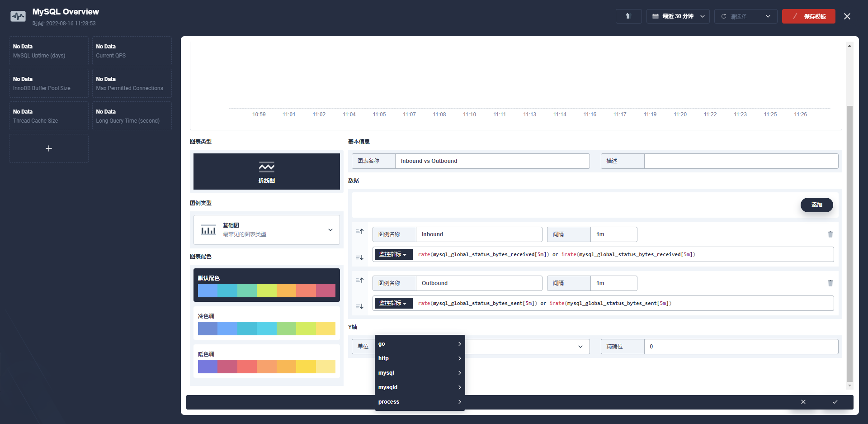
Task: Cancel edits with bottom bar X icon
Action: click(x=803, y=402)
